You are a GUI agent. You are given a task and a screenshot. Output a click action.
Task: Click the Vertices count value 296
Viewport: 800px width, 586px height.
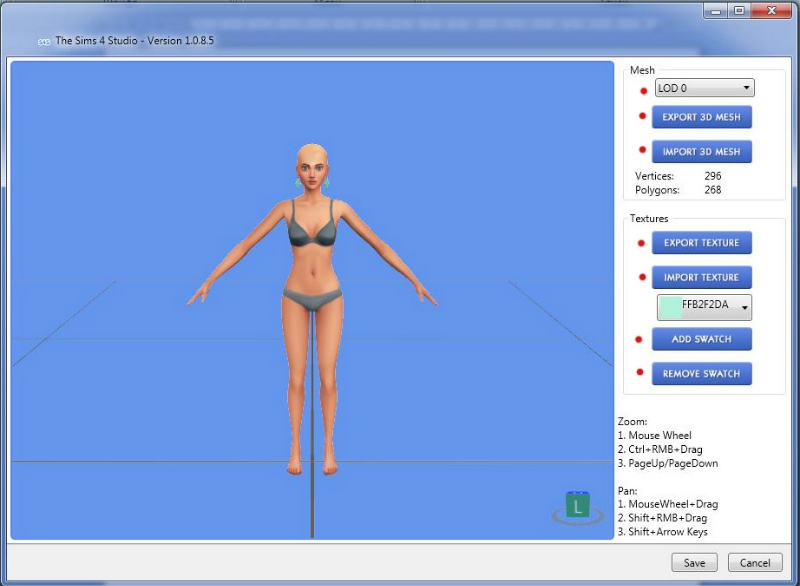(713, 176)
